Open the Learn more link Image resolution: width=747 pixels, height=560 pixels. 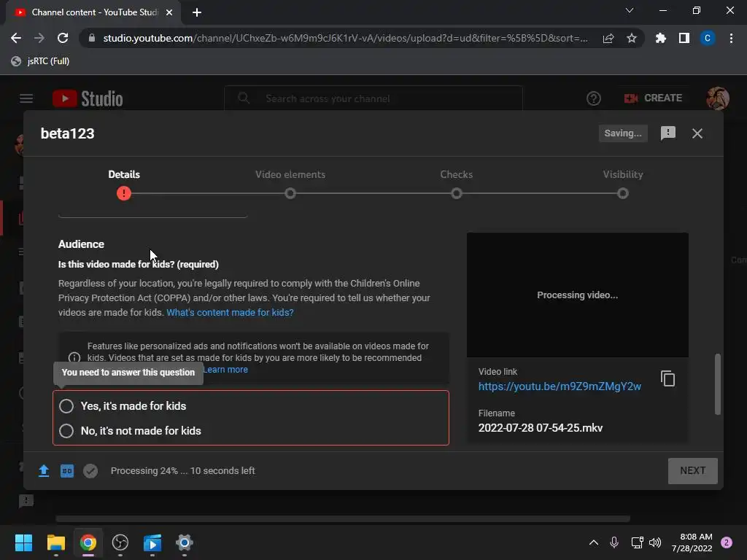(x=225, y=370)
